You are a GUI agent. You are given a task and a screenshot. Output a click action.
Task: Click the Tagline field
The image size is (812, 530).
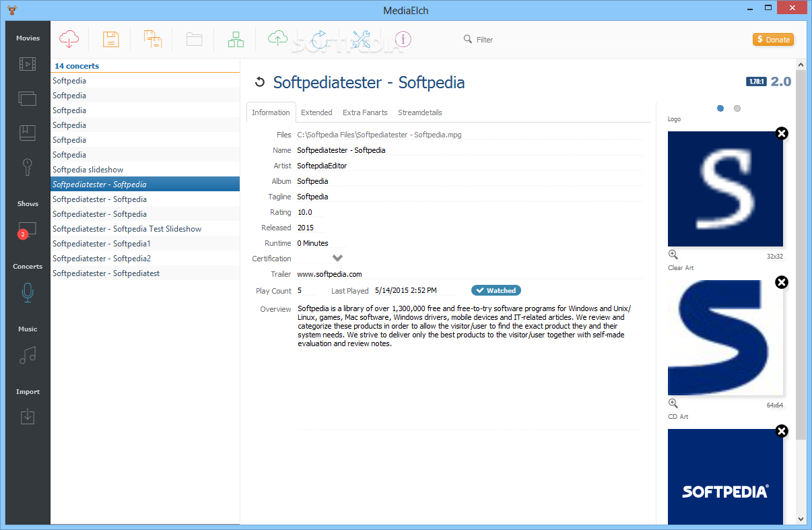click(x=470, y=197)
